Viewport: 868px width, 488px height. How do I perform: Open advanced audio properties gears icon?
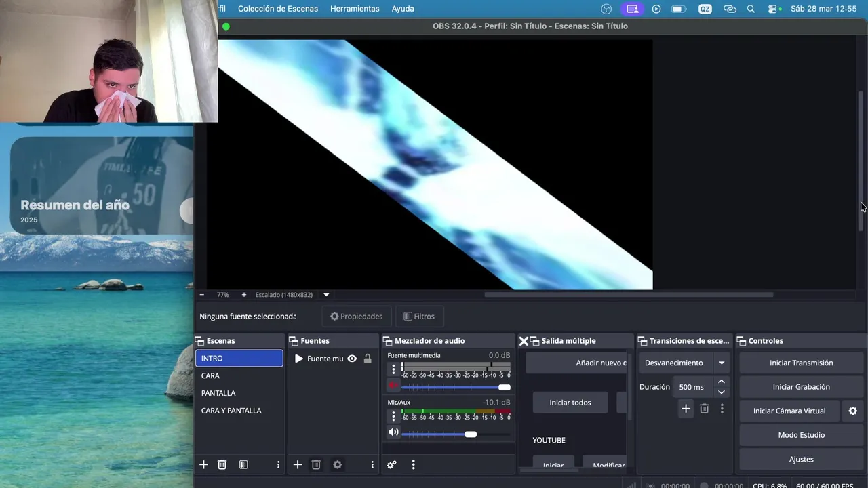[x=391, y=464]
